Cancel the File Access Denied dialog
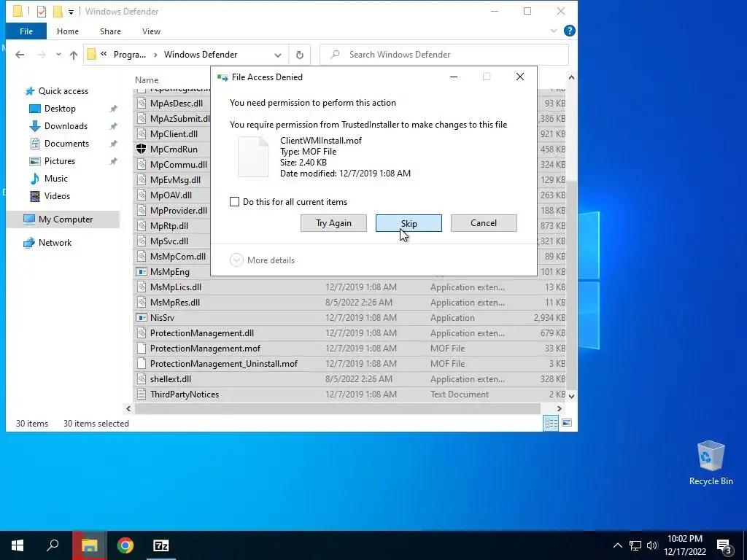 [x=484, y=223]
